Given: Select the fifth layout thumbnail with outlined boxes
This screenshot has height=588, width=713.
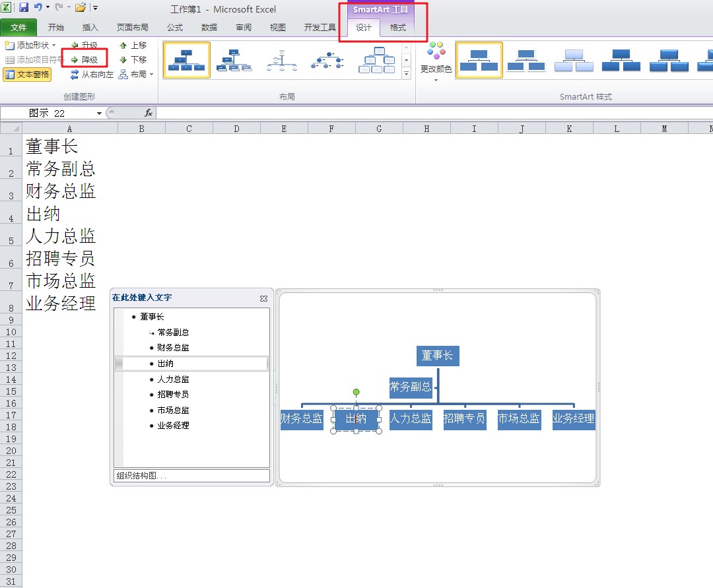Looking at the screenshot, I should pos(376,60).
